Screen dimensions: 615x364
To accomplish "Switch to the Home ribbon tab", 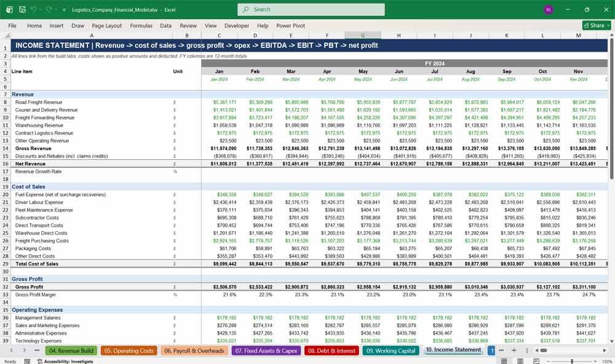I will point(34,25).
